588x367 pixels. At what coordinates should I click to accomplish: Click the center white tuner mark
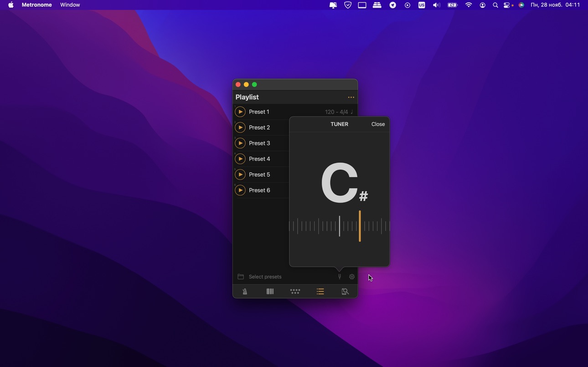[340, 226]
